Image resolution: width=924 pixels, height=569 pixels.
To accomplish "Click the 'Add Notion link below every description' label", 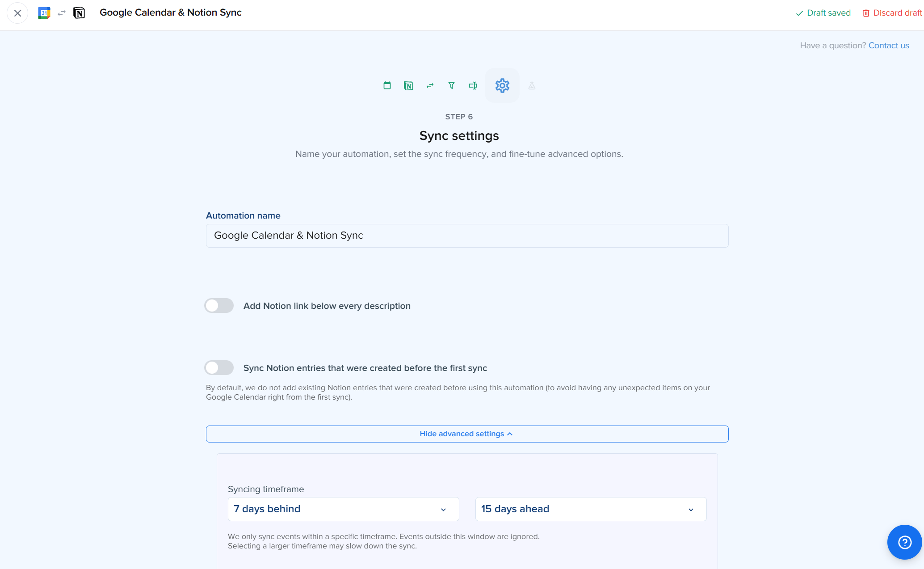I will (x=327, y=306).
